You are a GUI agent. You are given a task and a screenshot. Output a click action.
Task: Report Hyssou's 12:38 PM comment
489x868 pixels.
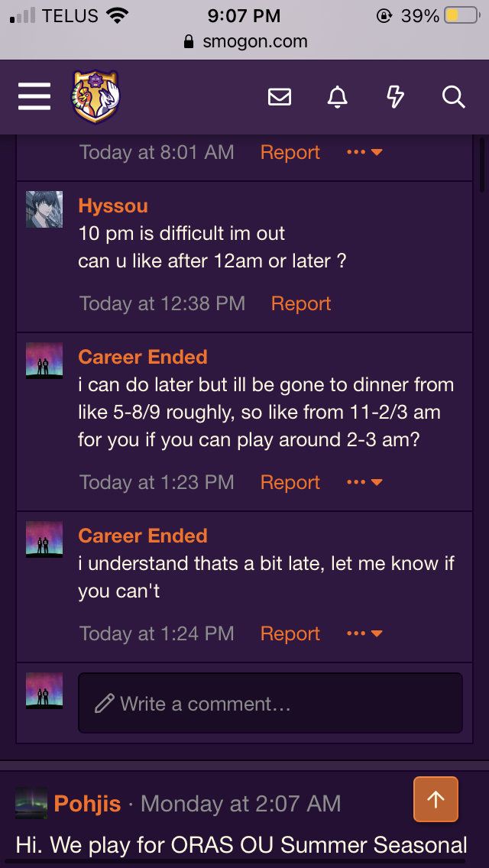301,303
